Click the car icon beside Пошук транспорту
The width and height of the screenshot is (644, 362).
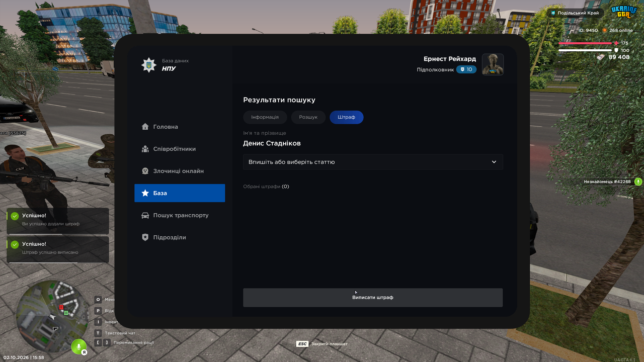[x=145, y=215]
